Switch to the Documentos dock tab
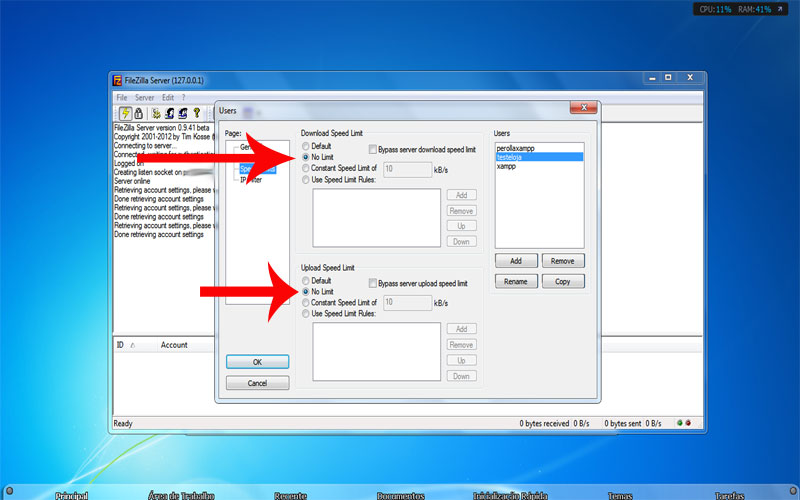 tap(401, 495)
